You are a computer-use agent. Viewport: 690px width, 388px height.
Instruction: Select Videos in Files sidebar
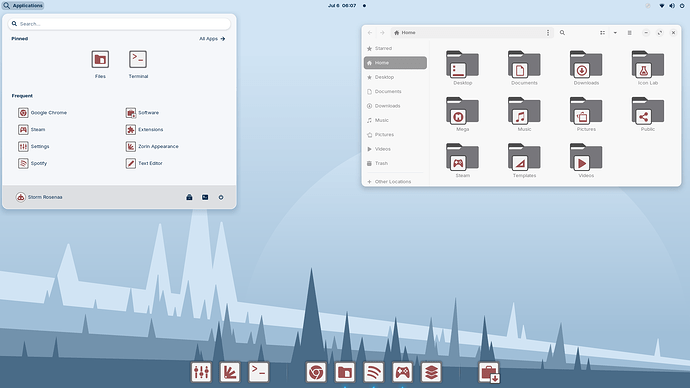pos(395,149)
